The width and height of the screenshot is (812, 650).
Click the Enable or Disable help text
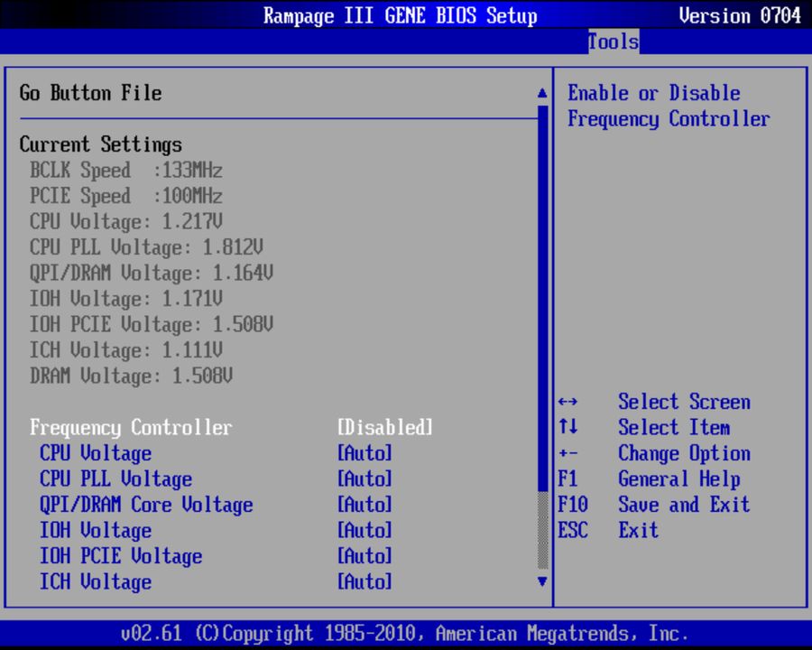(x=669, y=107)
